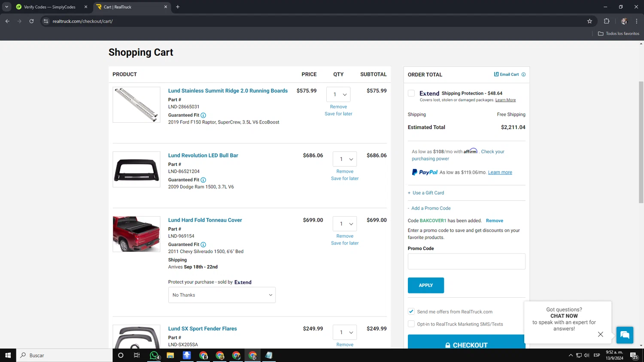Show hidden system tray icons
Image resolution: width=644 pixels, height=362 pixels.
pos(571,355)
